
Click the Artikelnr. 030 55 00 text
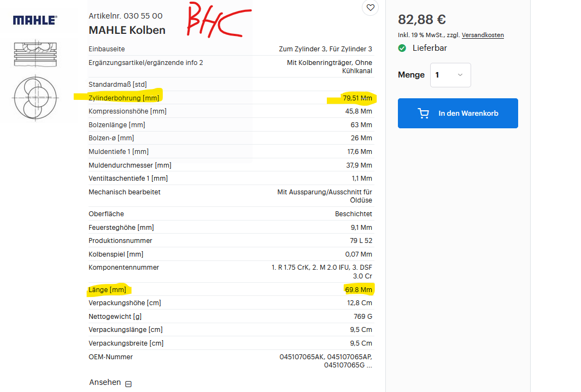tap(125, 16)
